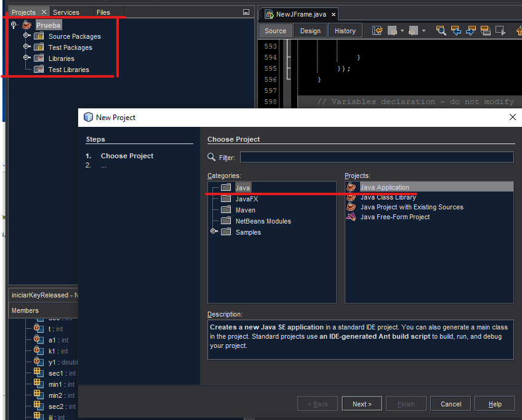The image size is (522, 420).
Task: Click the Find Selection magnifier icon
Action: (x=441, y=31)
